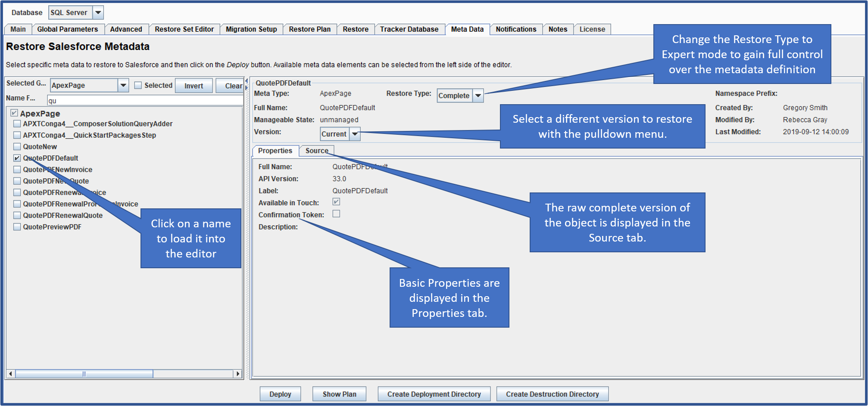Click the left scroll arrow of the list
This screenshot has width=868, height=406.
[11, 374]
